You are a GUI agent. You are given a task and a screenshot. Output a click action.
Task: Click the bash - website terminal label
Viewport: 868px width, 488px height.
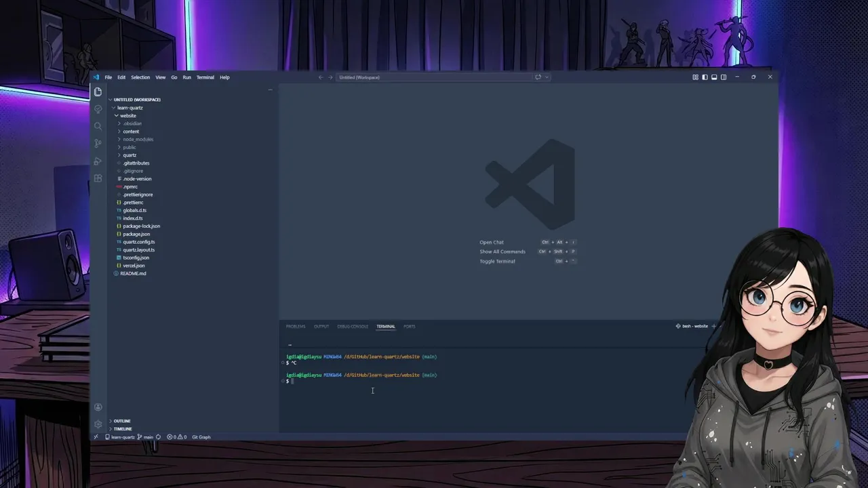[692, 326]
